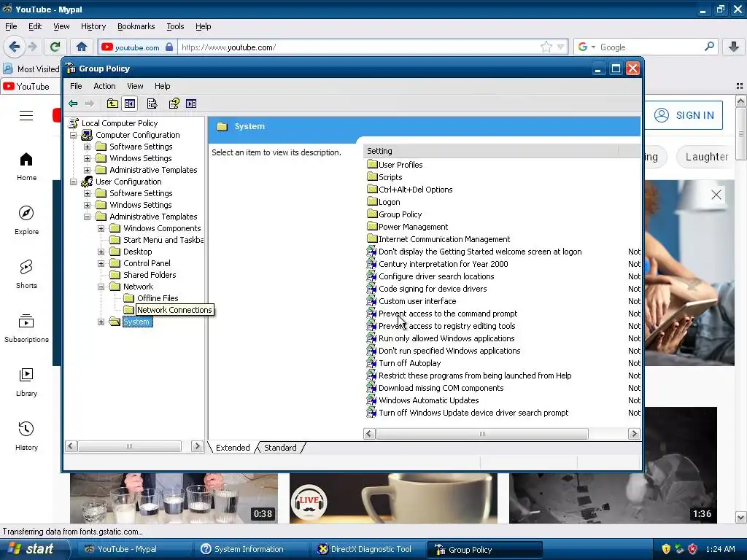Image resolution: width=747 pixels, height=560 pixels.
Task: Click the Google search input field
Action: click(649, 47)
